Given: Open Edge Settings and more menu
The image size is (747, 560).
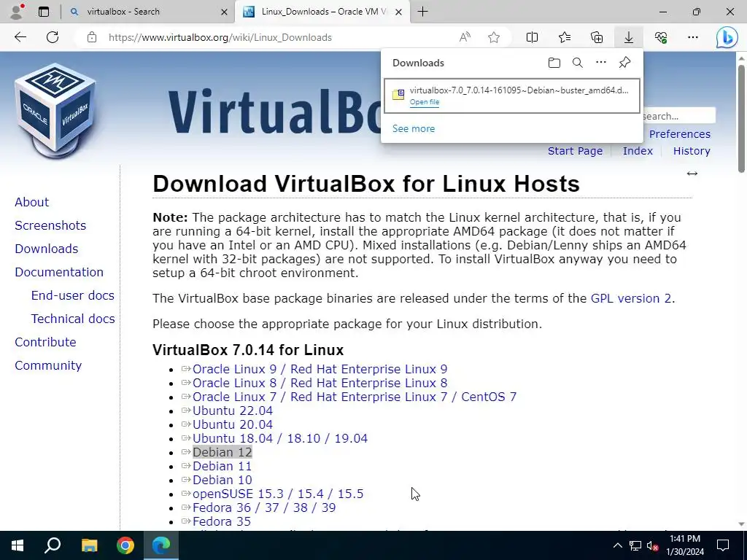Looking at the screenshot, I should click(693, 37).
